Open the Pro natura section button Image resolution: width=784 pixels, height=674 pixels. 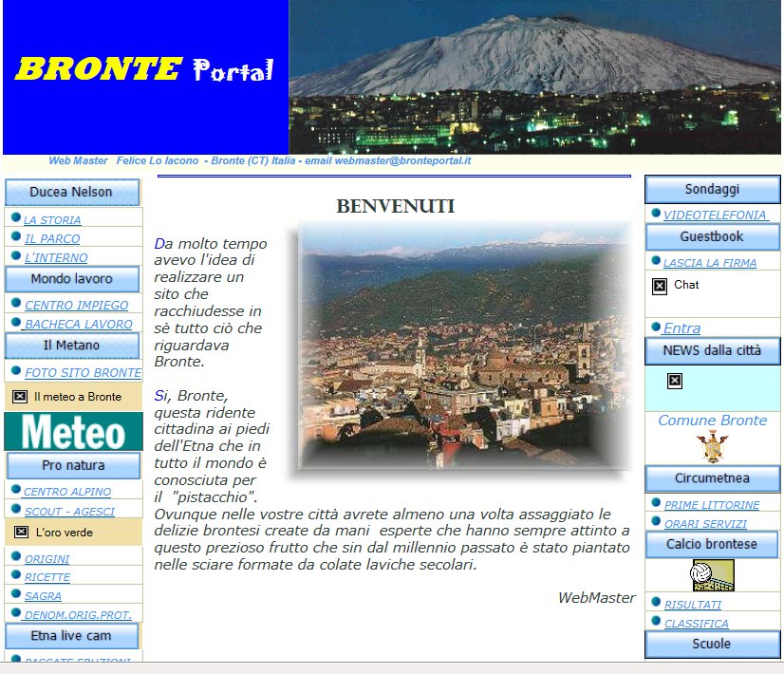point(73,465)
